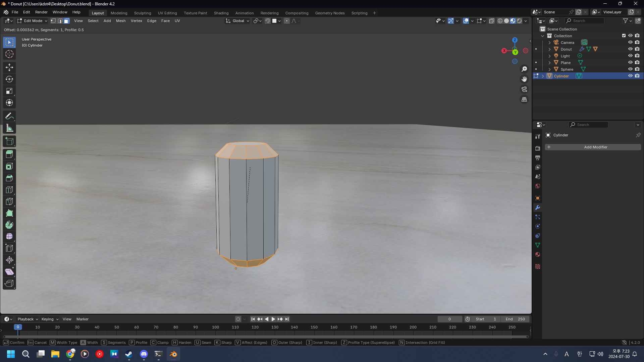
Task: Open the Mesh menu
Action: pyautogui.click(x=120, y=21)
